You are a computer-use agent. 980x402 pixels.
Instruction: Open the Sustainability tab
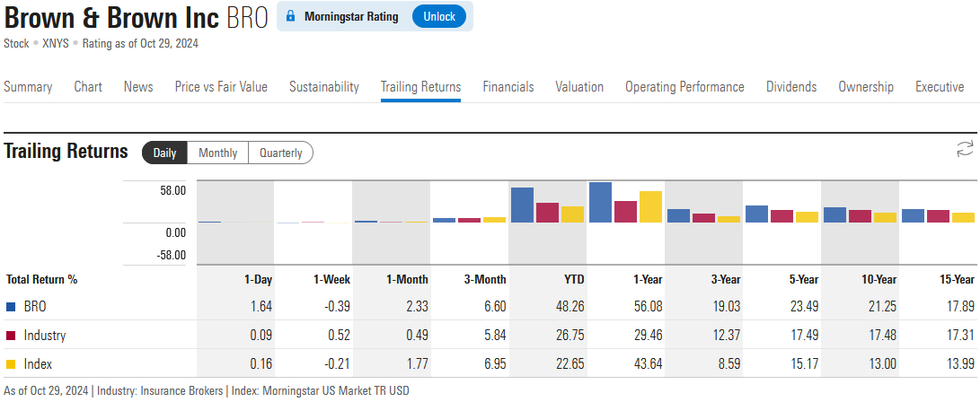pos(323,87)
